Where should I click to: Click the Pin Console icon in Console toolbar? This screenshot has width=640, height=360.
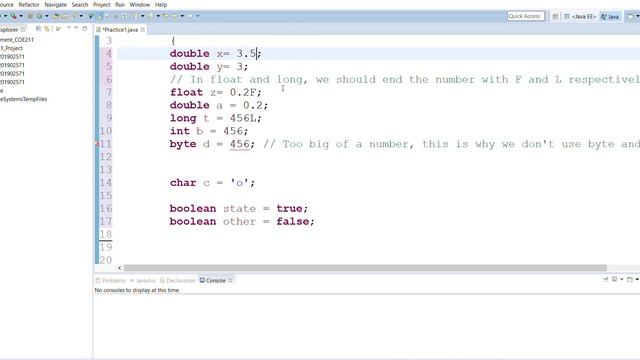point(605,279)
